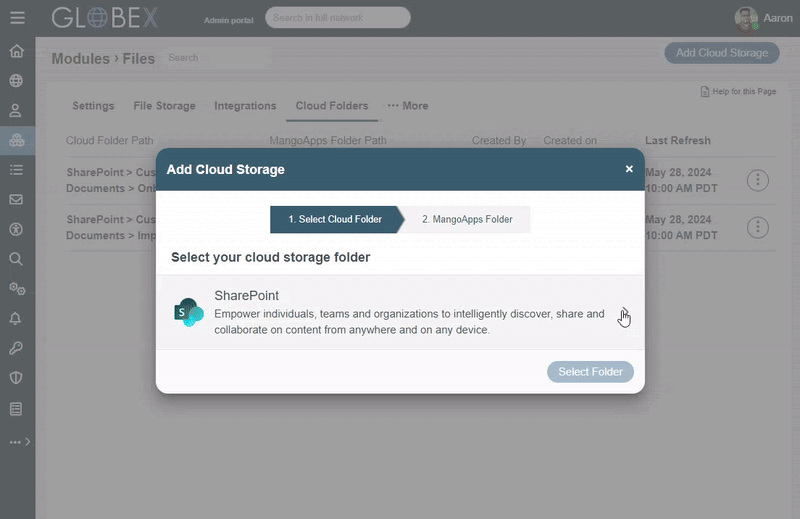Go to the home icon in sidebar

[x=16, y=52]
